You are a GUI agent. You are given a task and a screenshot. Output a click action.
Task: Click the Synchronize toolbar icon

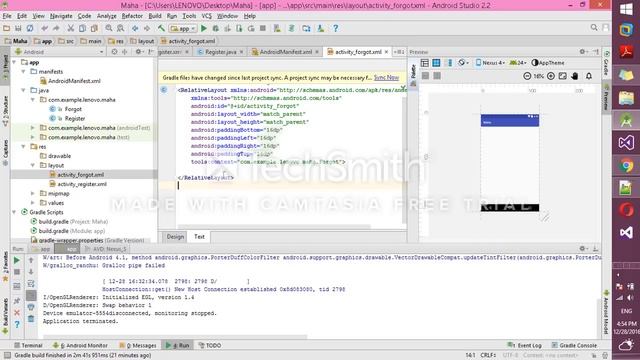pyautogui.click(x=30, y=28)
